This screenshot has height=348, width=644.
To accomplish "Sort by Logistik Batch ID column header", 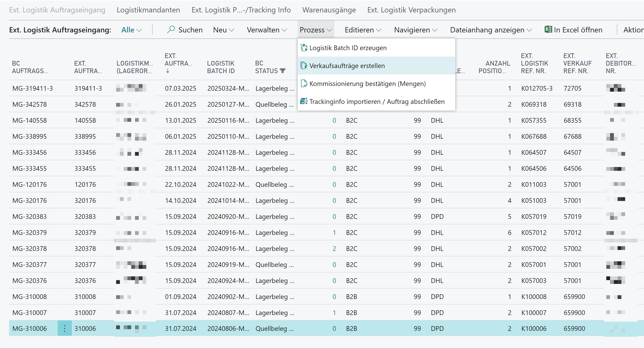I will (x=221, y=67).
